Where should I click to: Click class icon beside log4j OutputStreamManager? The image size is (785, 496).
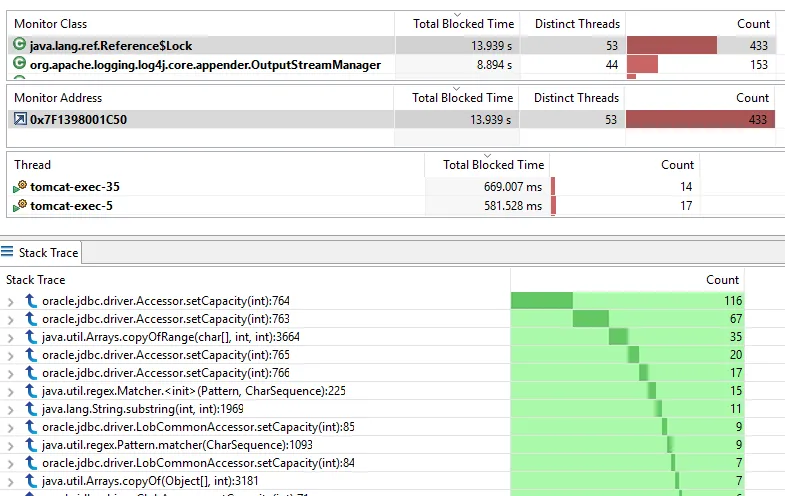pos(19,64)
